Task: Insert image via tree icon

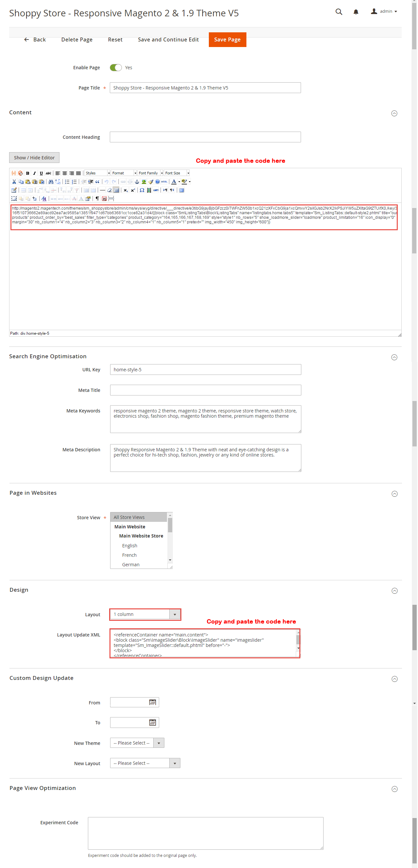Action: pyautogui.click(x=143, y=182)
